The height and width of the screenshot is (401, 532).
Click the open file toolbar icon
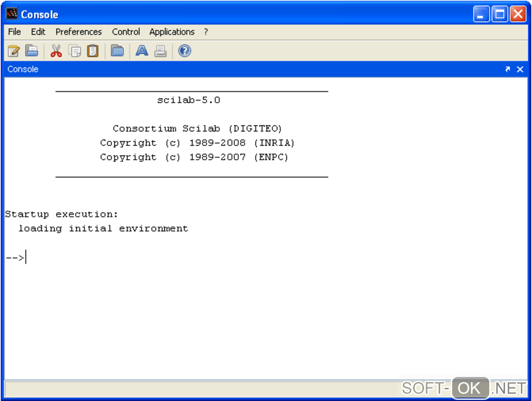(32, 51)
